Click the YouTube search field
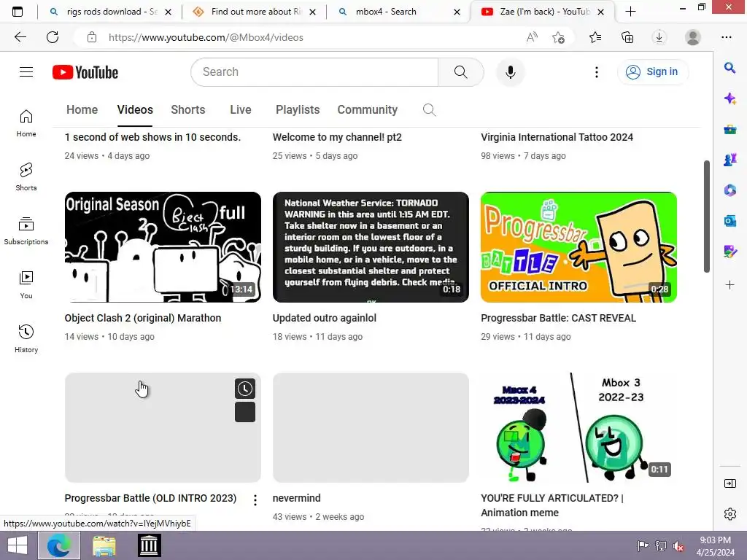This screenshot has height=560, width=747. [314, 72]
